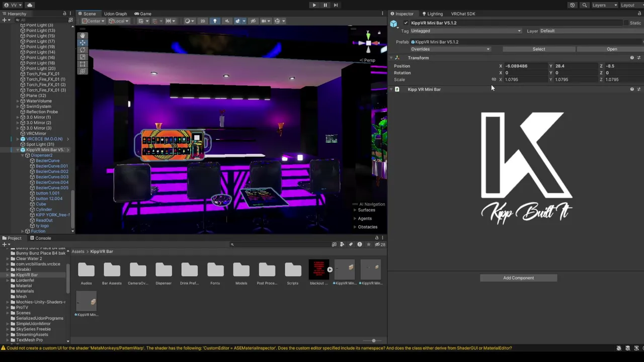Open the Center pivot mode dropdown
The width and height of the screenshot is (644, 362).
click(x=93, y=21)
